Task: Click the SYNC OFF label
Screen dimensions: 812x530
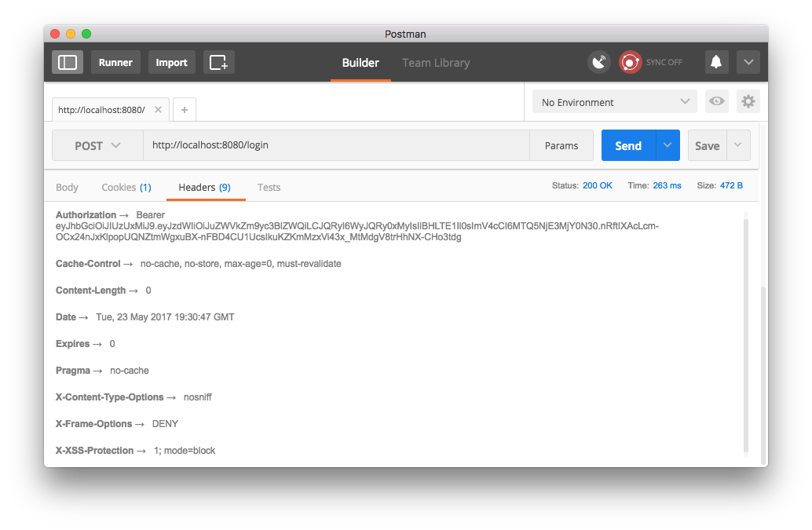Action: point(664,62)
